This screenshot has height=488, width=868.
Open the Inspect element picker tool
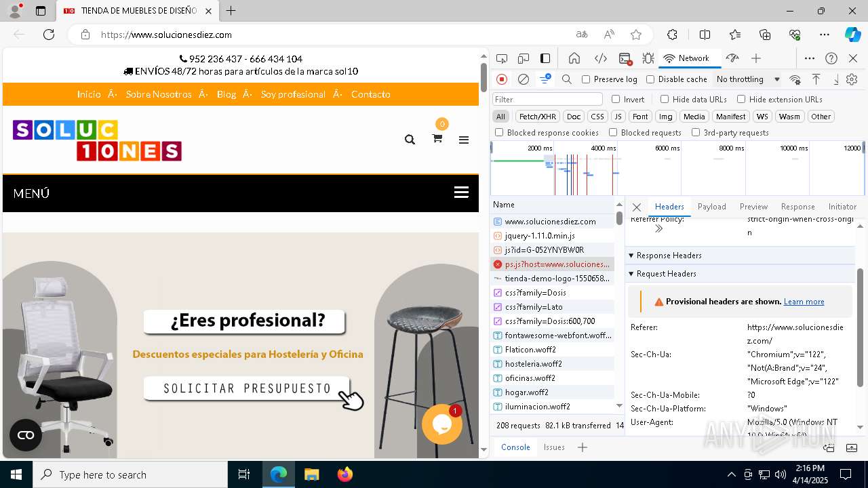[x=502, y=58]
